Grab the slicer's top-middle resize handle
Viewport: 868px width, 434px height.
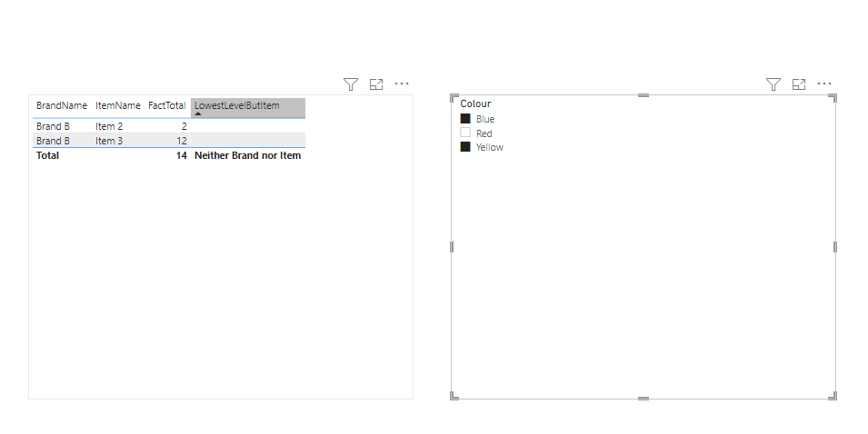(644, 95)
